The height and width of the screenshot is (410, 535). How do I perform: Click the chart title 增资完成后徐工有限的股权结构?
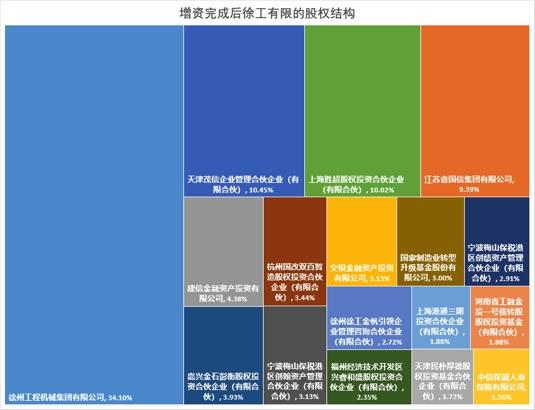(267, 13)
